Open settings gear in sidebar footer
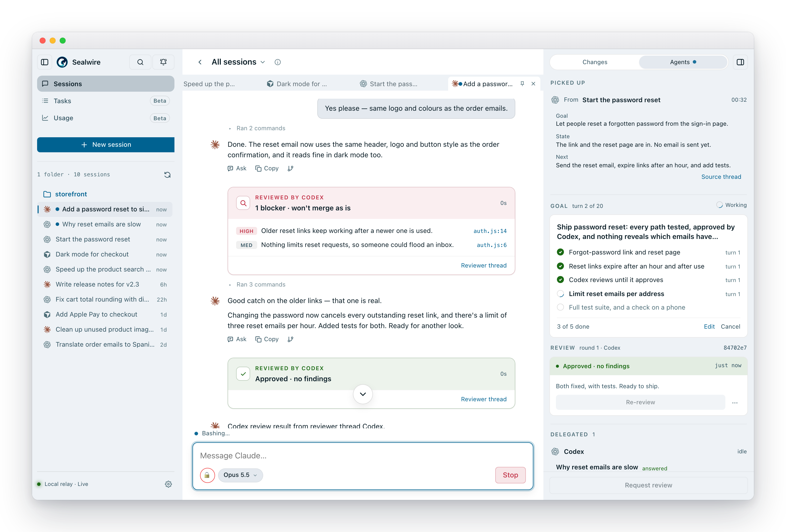This screenshot has height=532, width=786. 168,484
